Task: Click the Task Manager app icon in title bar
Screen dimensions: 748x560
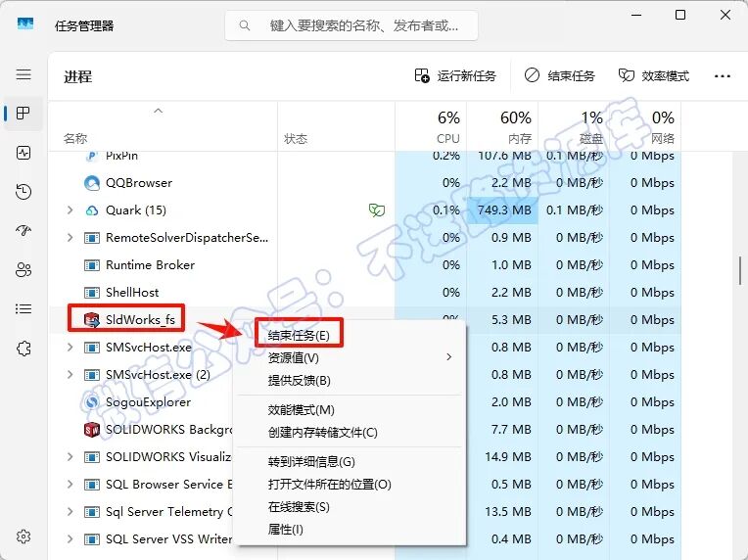Action: pos(25,23)
